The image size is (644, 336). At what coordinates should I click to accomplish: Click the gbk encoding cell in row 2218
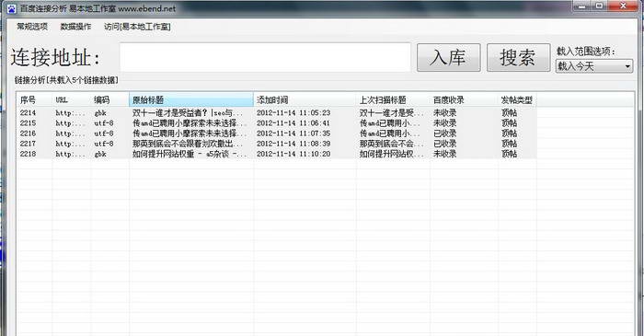point(100,154)
